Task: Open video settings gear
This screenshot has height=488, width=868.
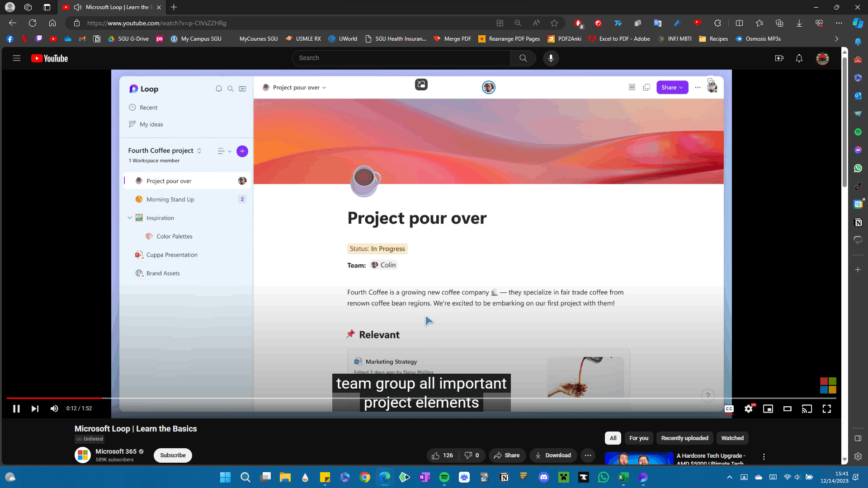Action: [749, 408]
